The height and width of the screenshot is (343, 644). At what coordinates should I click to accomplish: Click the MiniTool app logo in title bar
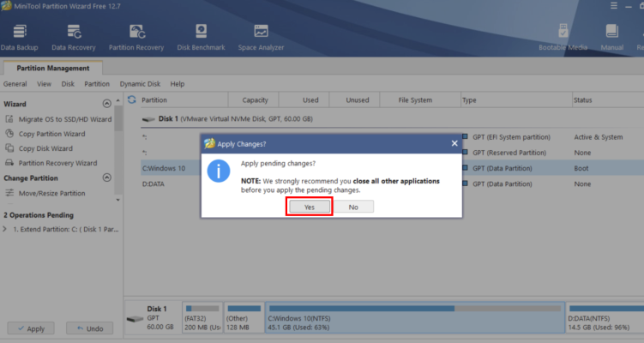[6, 6]
